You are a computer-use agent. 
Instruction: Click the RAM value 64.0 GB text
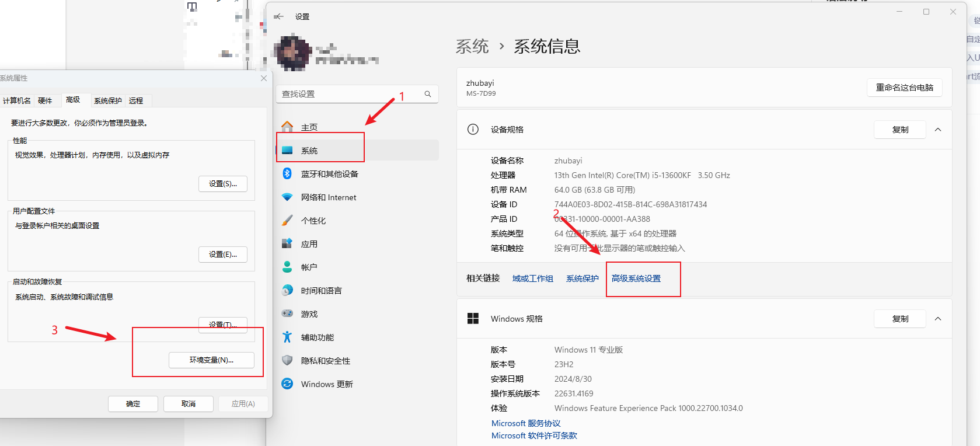click(595, 190)
